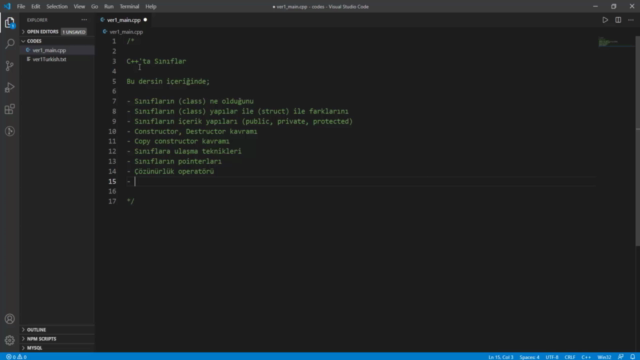This screenshot has height=360, width=640.
Task: Click the minimap code preview
Action: (608, 42)
